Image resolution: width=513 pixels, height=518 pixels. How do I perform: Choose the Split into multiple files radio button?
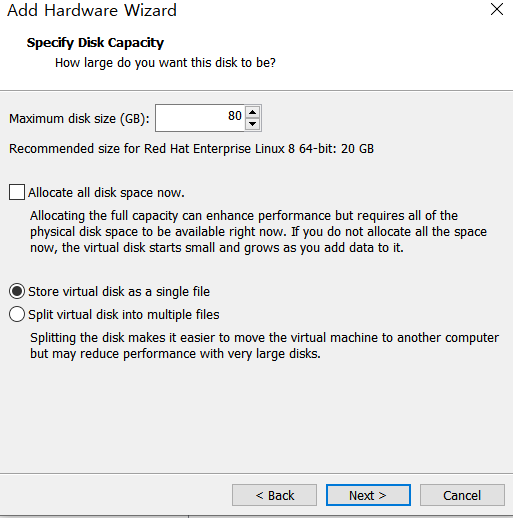click(x=17, y=314)
